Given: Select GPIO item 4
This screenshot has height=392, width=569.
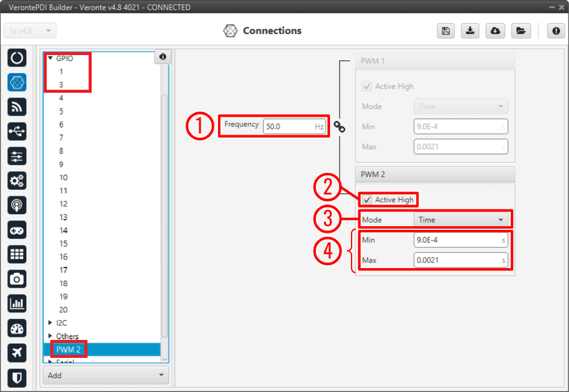Looking at the screenshot, I should tap(61, 98).
